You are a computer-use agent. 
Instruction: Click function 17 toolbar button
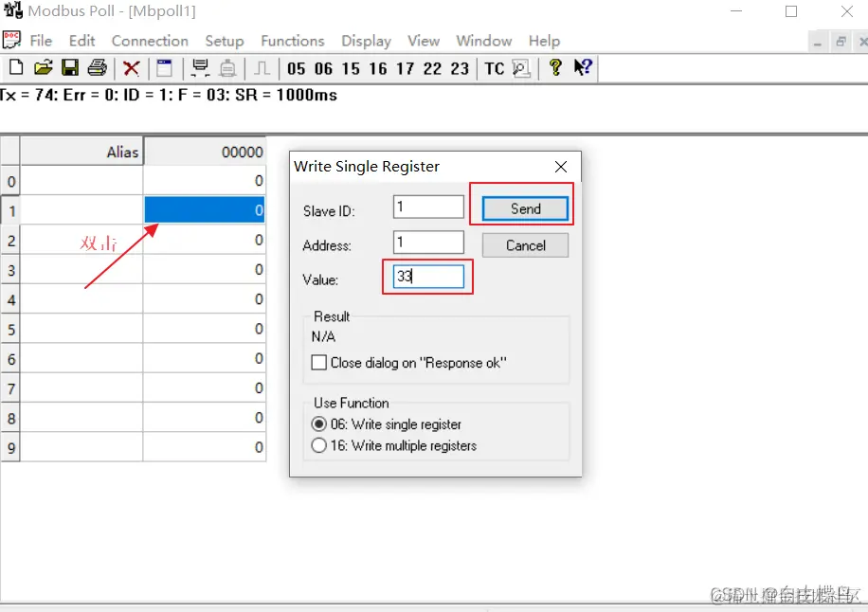pyautogui.click(x=405, y=68)
